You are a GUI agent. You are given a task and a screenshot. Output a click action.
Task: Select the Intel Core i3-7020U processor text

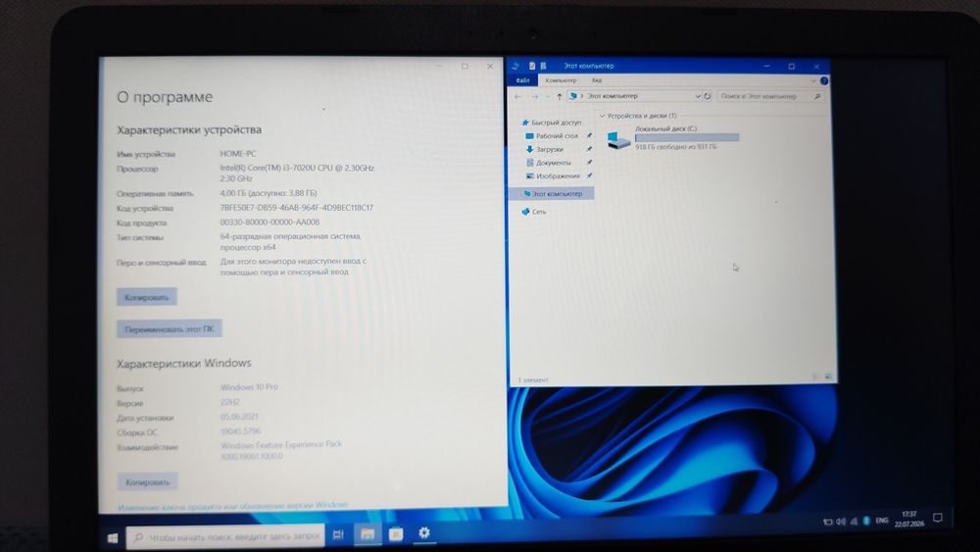pyautogui.click(x=297, y=174)
